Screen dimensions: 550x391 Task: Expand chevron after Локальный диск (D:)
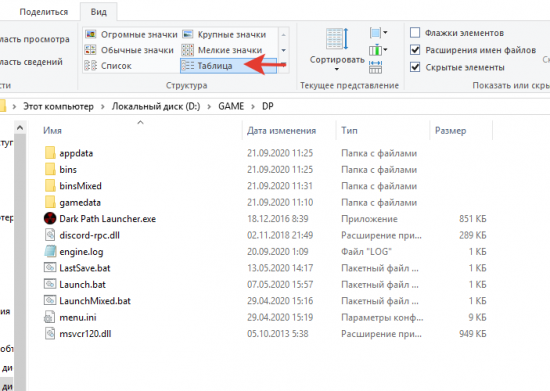click(x=209, y=107)
